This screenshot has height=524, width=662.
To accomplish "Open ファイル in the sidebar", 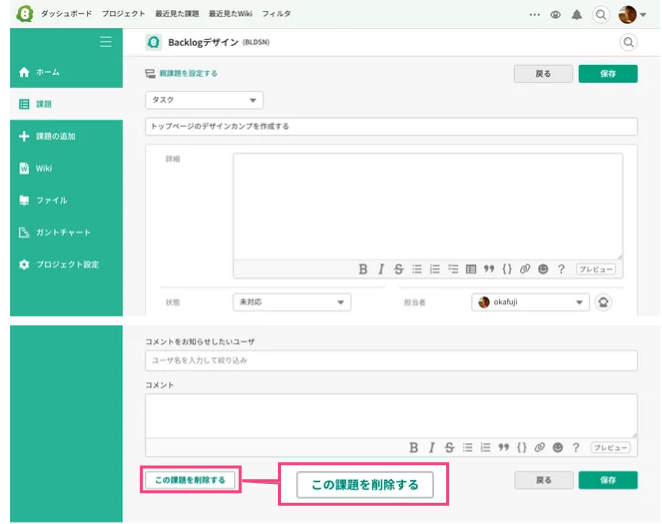I will tap(66, 200).
